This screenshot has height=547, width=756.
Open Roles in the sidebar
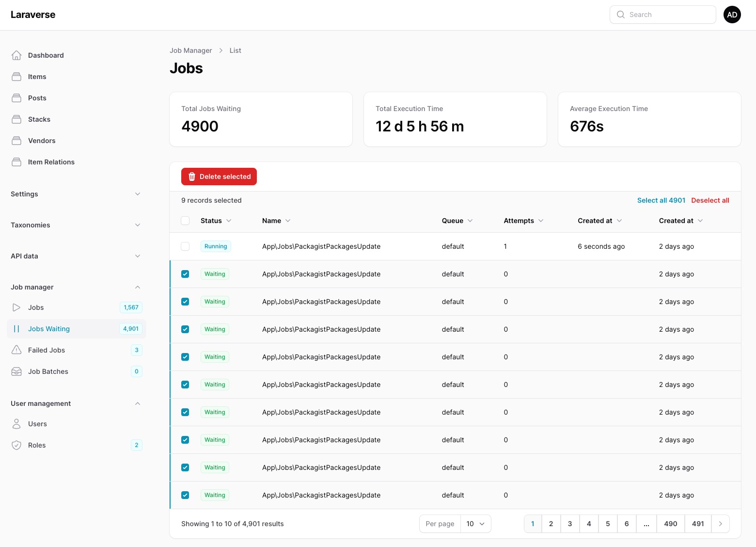pos(76,445)
